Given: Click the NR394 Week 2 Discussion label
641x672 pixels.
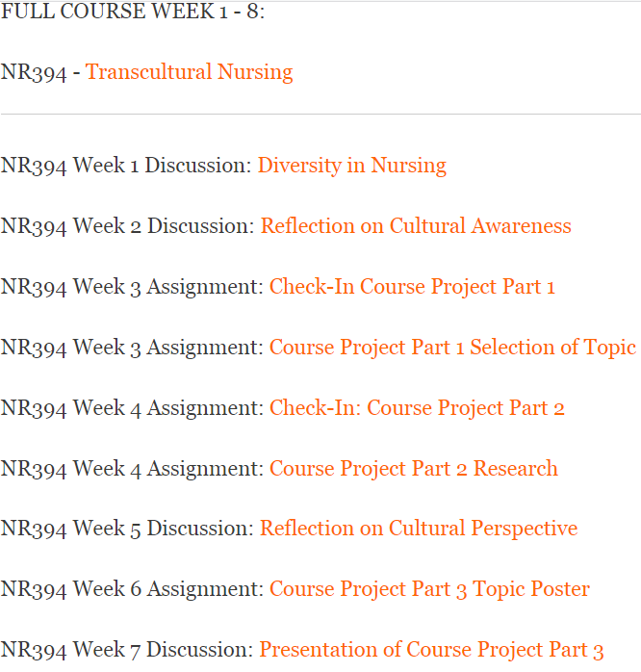Looking at the screenshot, I should [x=128, y=226].
